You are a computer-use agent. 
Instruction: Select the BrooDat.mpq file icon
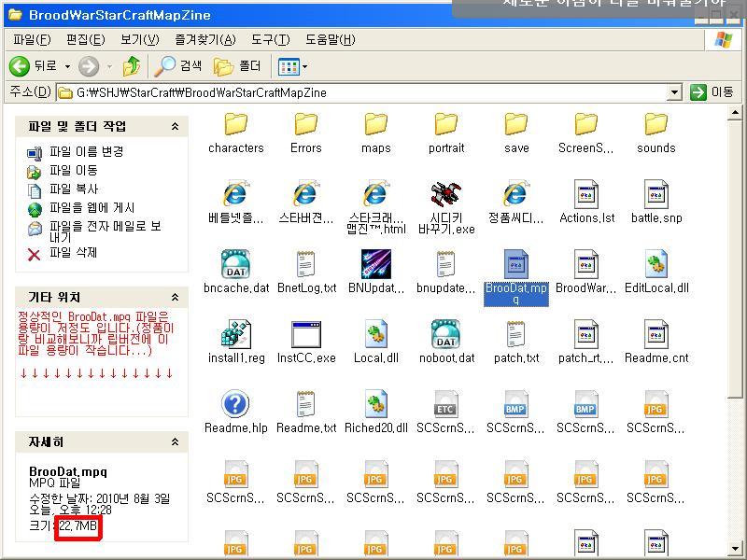(515, 264)
